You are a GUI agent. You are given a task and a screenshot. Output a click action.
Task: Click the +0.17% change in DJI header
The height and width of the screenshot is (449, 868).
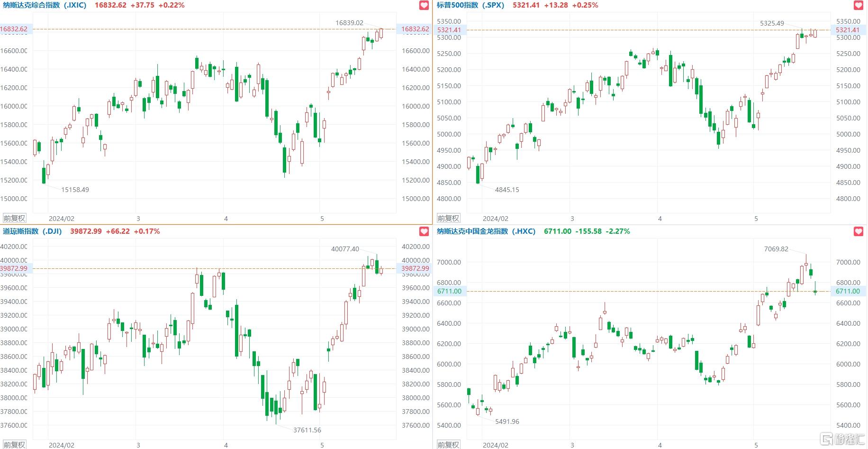point(147,231)
